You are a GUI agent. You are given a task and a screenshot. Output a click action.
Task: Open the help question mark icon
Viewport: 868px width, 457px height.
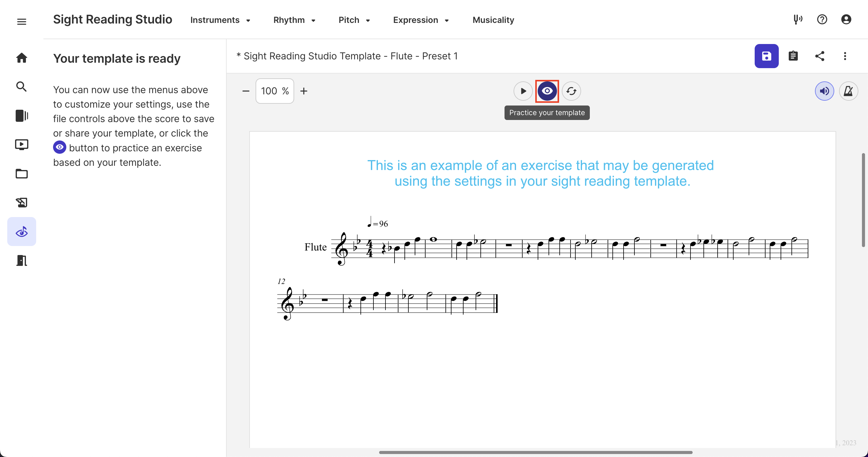pos(822,20)
